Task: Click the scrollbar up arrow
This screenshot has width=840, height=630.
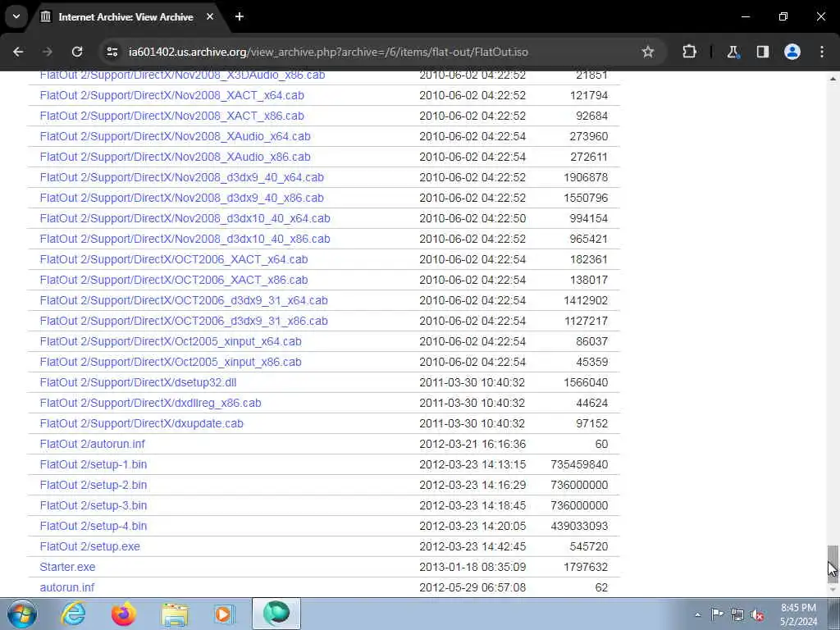Action: click(833, 79)
